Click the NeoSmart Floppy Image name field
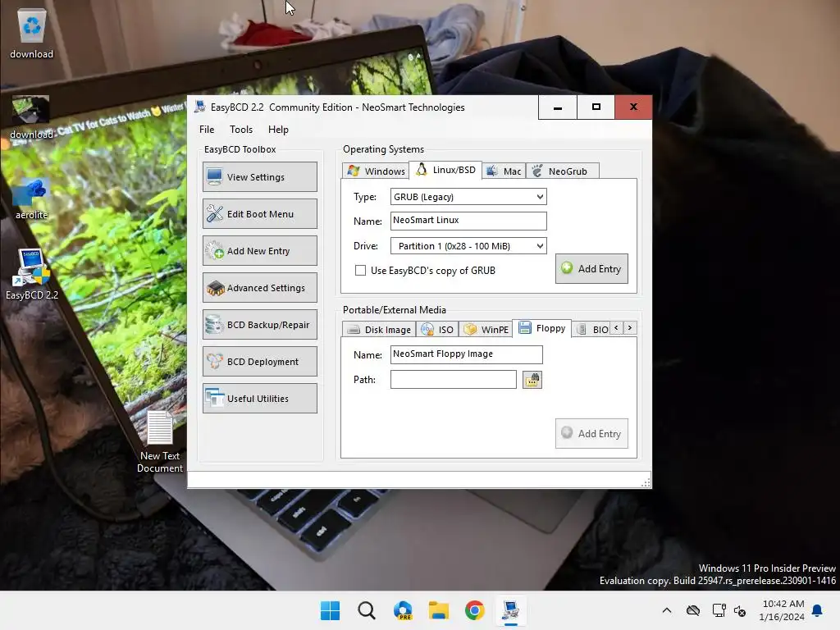840x630 pixels. tap(466, 354)
